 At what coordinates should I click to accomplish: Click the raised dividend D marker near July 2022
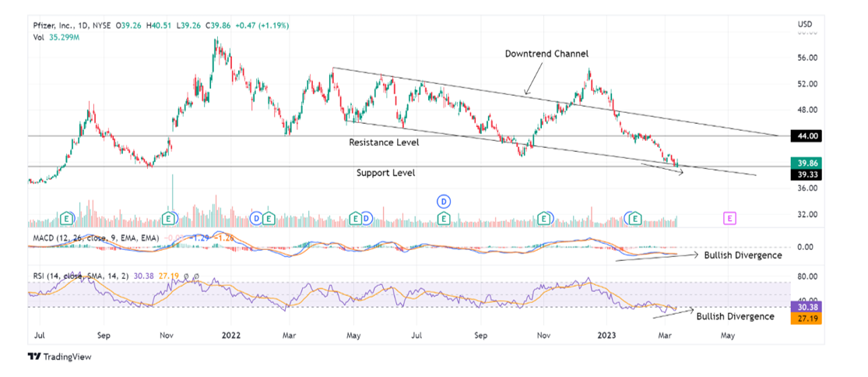pyautogui.click(x=444, y=201)
